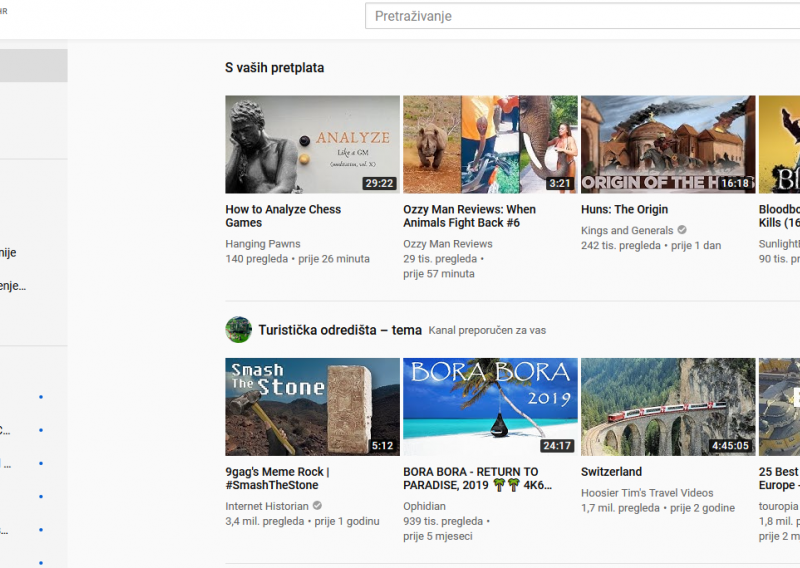Open the Ophidian channel
Image resolution: width=800 pixels, height=568 pixels.
(x=424, y=506)
